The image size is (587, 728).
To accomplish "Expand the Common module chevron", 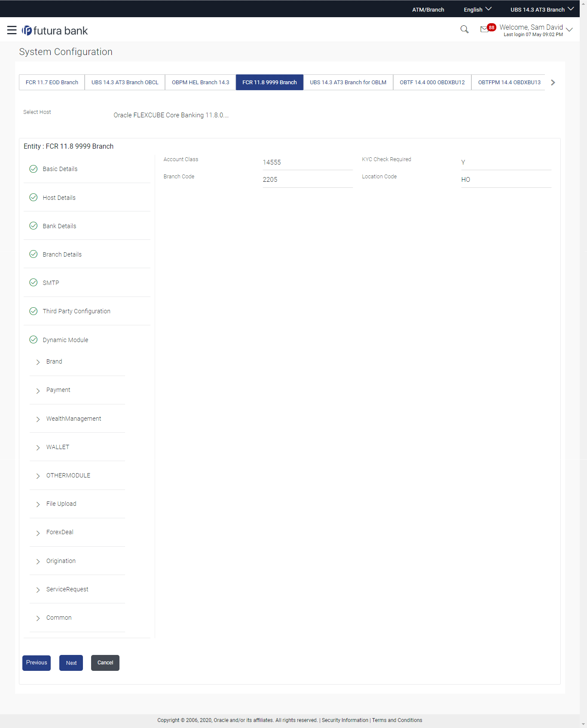I will pyautogui.click(x=38, y=618).
